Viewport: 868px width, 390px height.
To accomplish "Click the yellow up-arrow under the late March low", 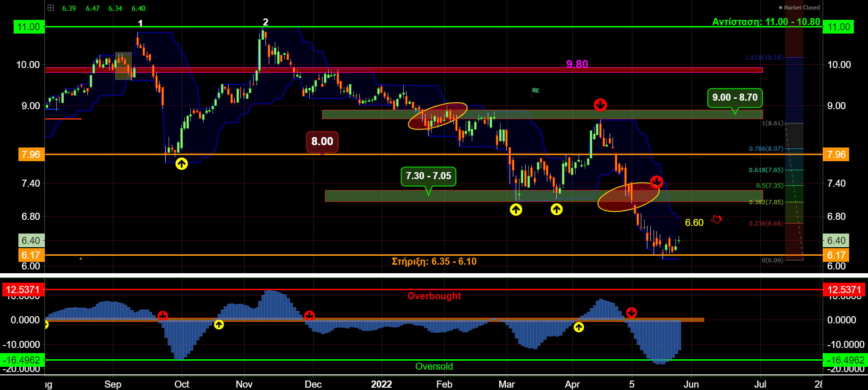I will 556,209.
